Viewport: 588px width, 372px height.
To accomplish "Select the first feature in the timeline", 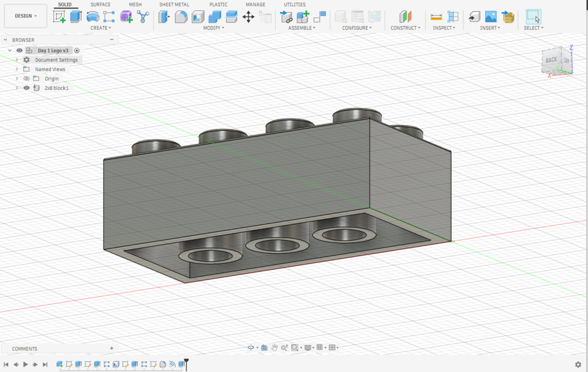I will point(59,364).
